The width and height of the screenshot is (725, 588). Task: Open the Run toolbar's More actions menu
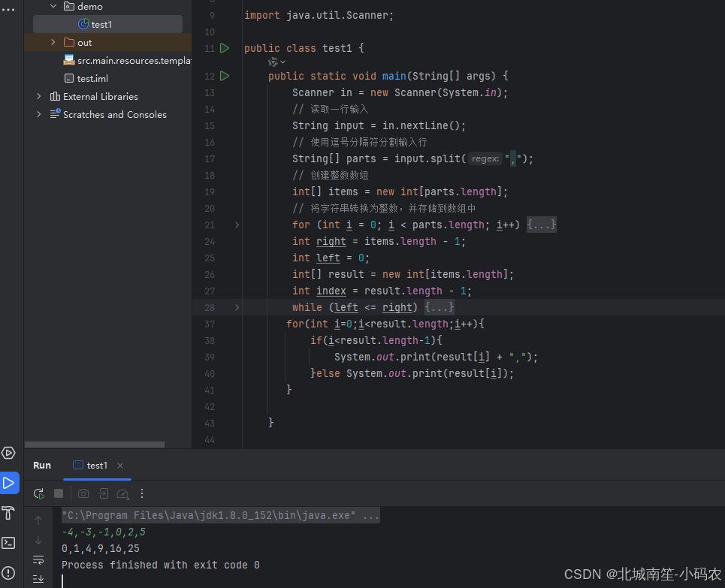142,493
